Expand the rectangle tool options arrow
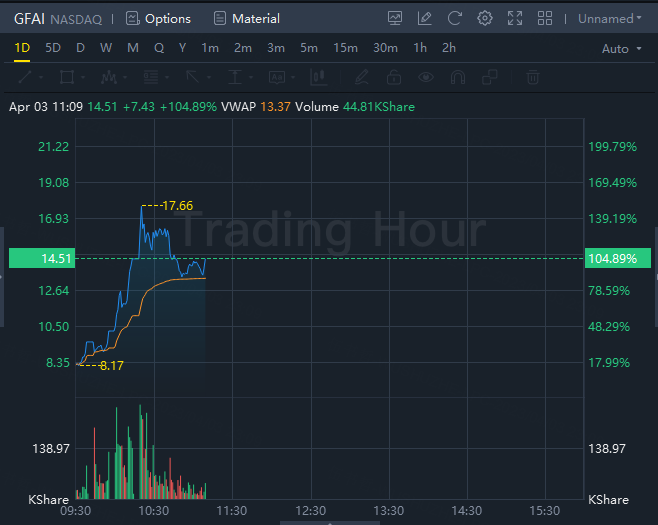This screenshot has width=658, height=525. [x=83, y=78]
